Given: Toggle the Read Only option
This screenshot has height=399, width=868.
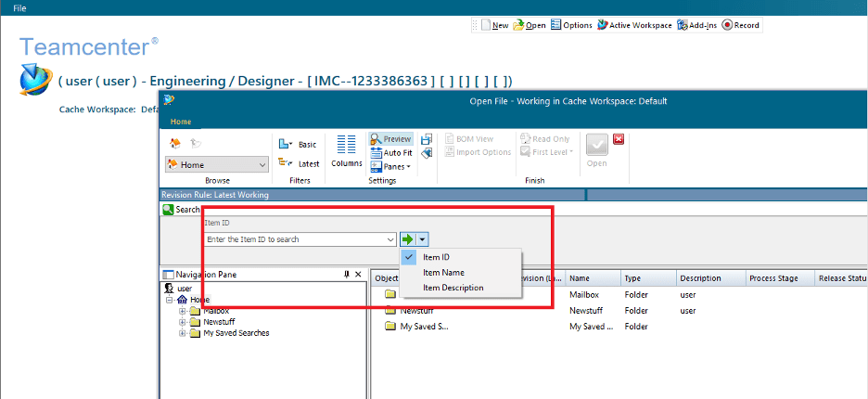Looking at the screenshot, I should pos(546,138).
